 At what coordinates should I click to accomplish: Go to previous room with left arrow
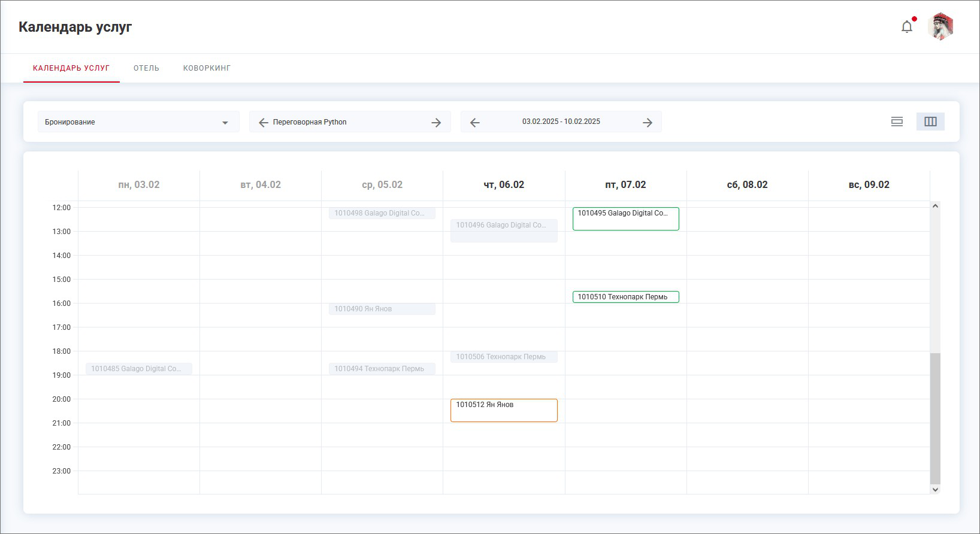click(x=263, y=123)
